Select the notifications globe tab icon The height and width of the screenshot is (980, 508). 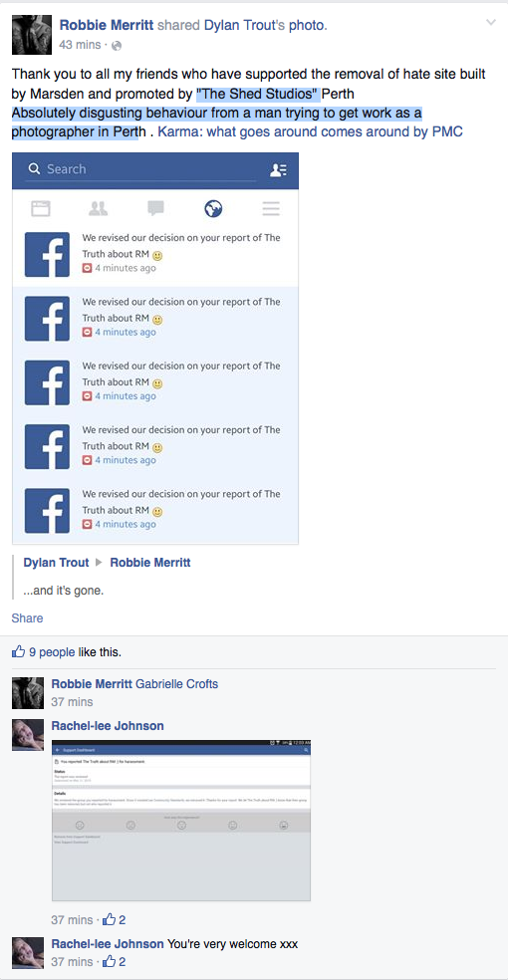[x=213, y=208]
